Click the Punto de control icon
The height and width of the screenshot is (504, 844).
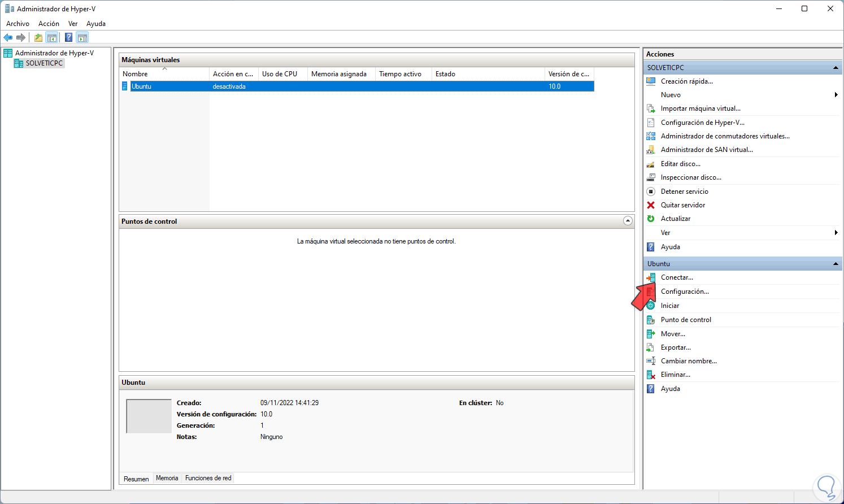(651, 320)
